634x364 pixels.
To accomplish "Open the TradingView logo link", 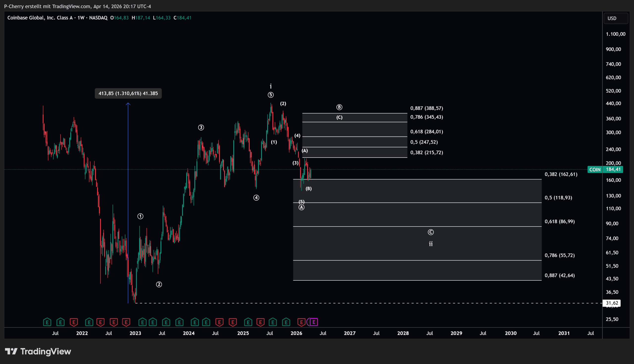I will [38, 351].
